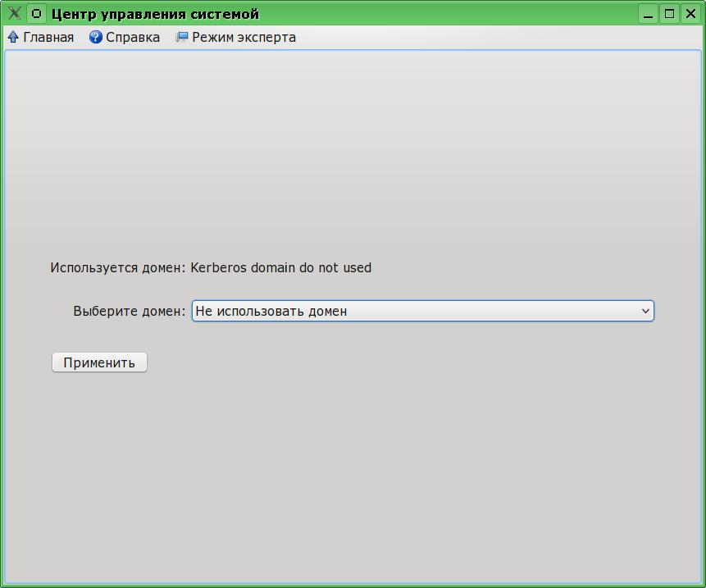Close the Центр управления системой window
Screen dimensions: 706x588
tap(690, 14)
